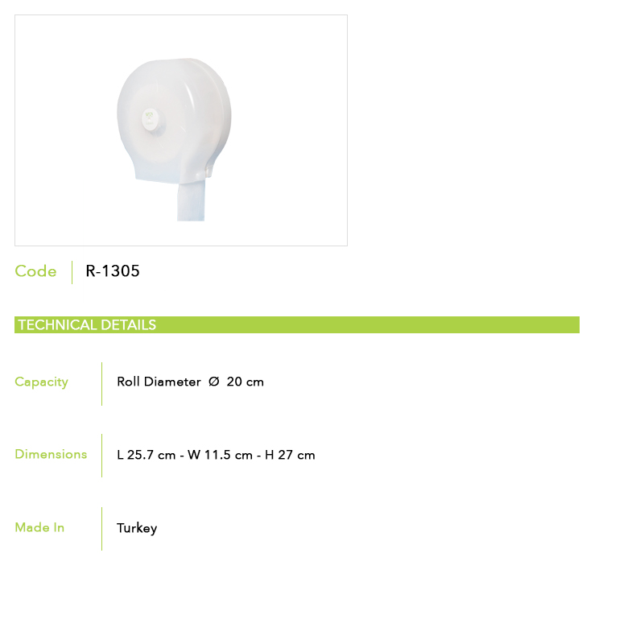Click the green Code label
The width and height of the screenshot is (644, 644).
click(35, 271)
